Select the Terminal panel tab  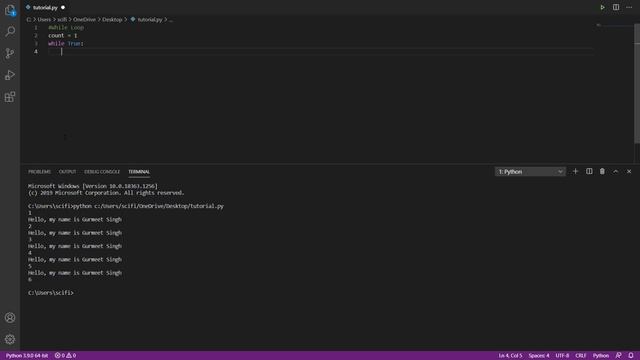click(x=139, y=172)
